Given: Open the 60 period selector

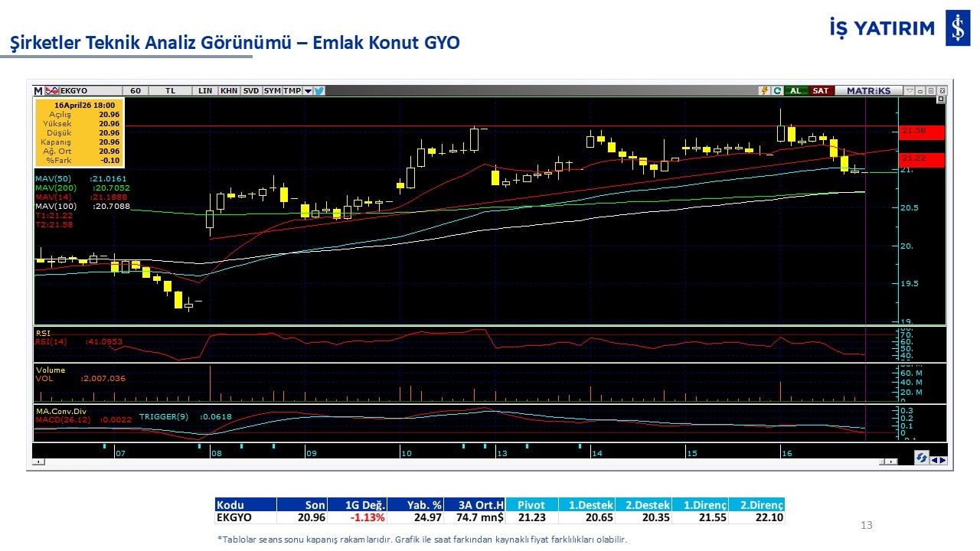Looking at the screenshot, I should 136,90.
